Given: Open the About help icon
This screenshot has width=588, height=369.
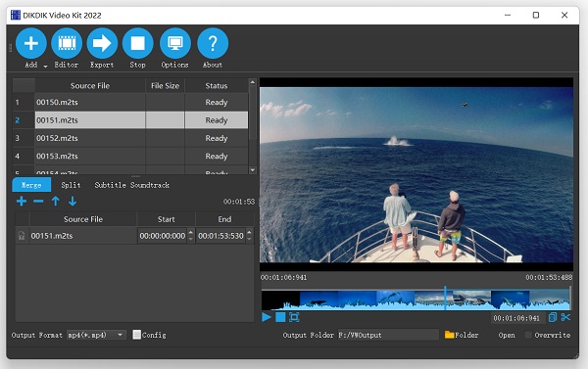Looking at the screenshot, I should [x=213, y=43].
